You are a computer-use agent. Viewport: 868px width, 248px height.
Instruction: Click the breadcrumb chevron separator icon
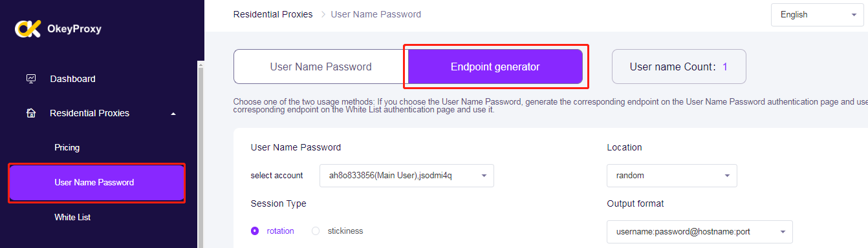pyautogui.click(x=322, y=14)
